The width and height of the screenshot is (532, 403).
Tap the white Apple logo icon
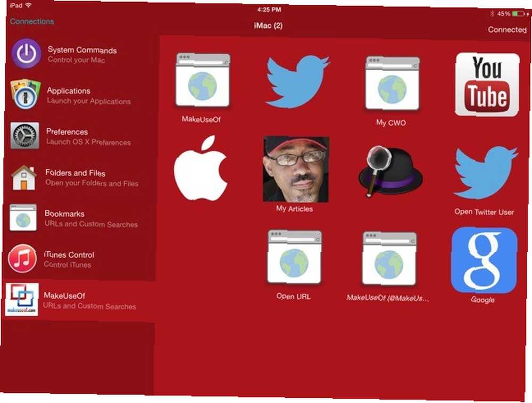point(201,168)
